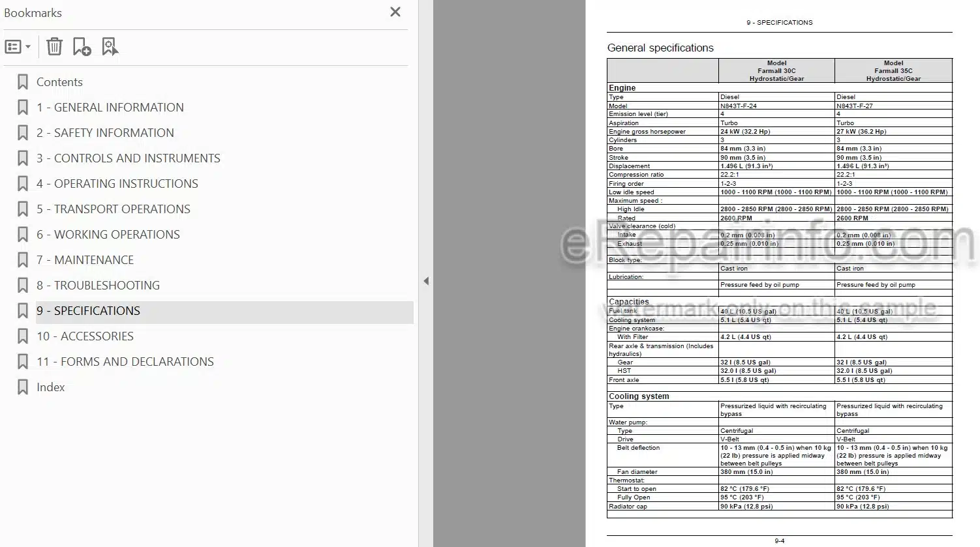
Task: Click bookmark icon beside 8 - TROUBLESHOOTING
Action: coord(23,286)
